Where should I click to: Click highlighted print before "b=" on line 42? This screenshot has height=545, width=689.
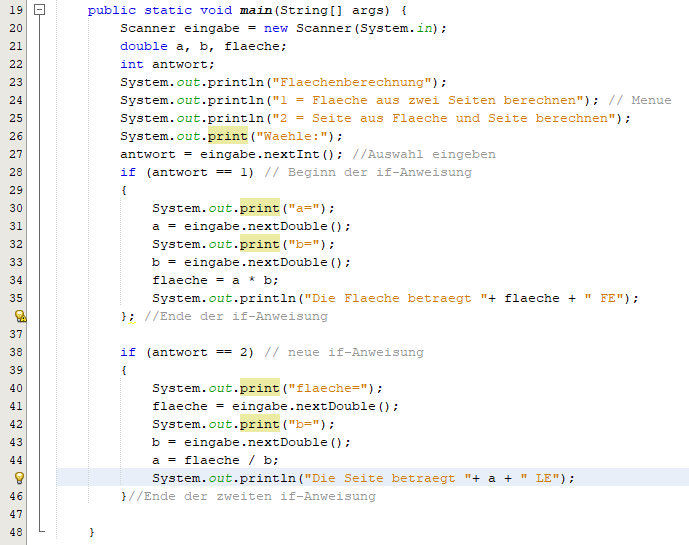click(x=260, y=424)
